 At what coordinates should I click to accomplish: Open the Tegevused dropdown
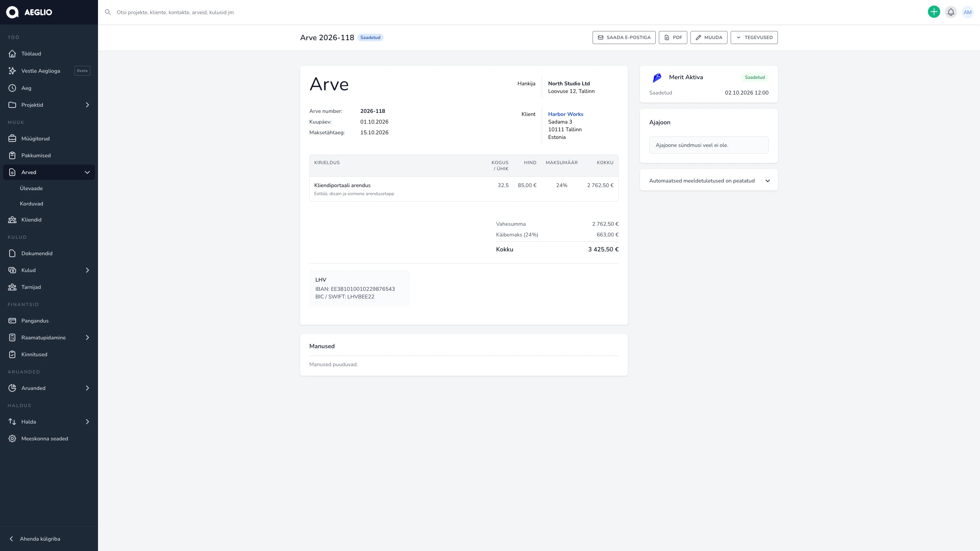(x=754, y=37)
